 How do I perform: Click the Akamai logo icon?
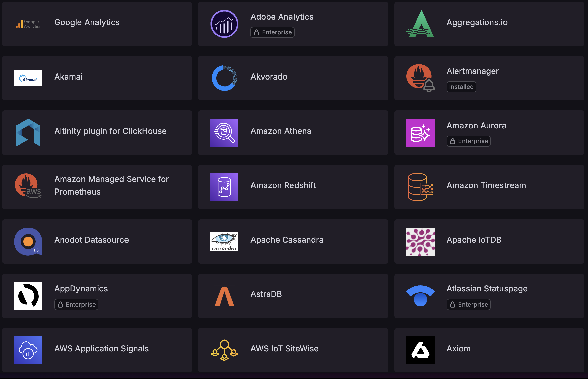[28, 78]
